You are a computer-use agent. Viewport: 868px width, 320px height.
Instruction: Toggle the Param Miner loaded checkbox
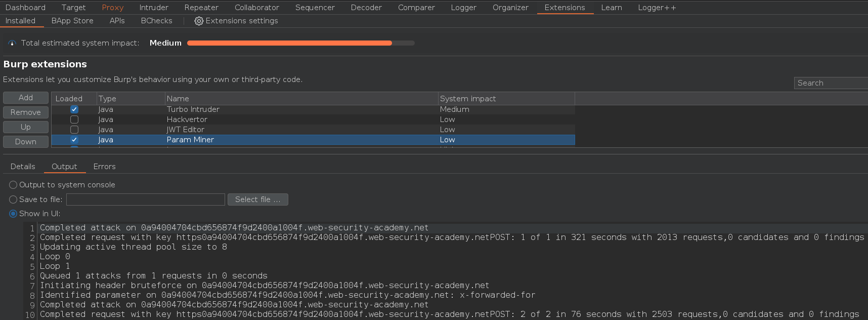pos(74,140)
